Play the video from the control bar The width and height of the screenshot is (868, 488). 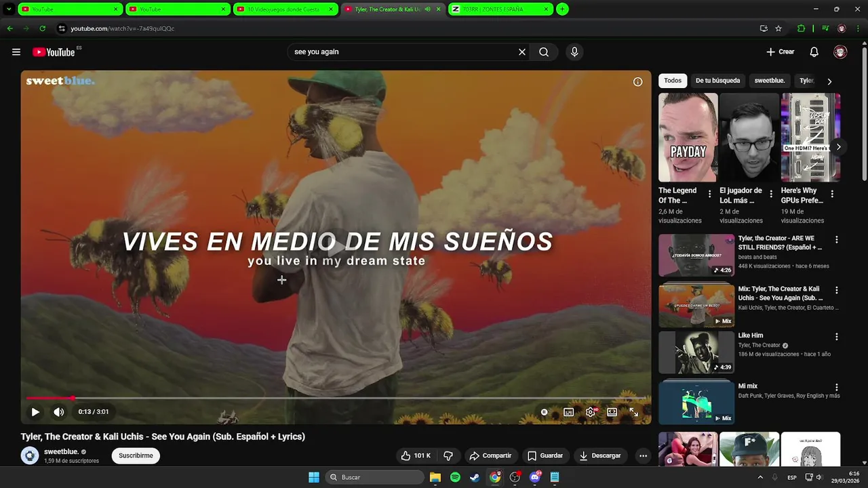(35, 411)
